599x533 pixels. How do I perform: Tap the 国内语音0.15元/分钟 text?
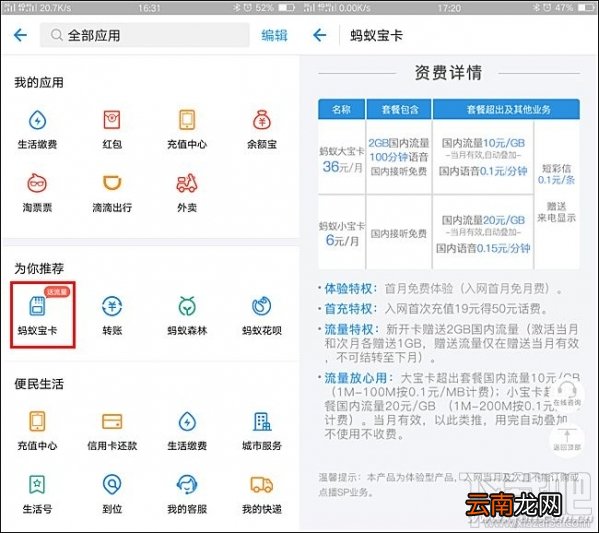point(483,248)
